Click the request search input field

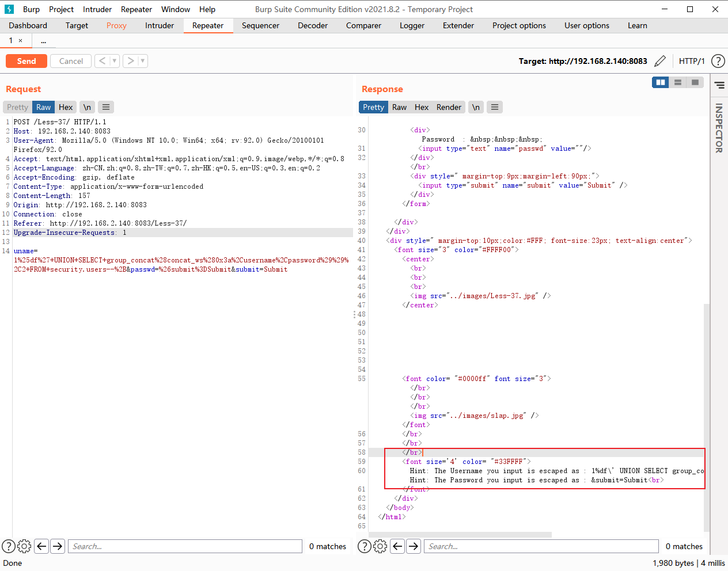185,546
